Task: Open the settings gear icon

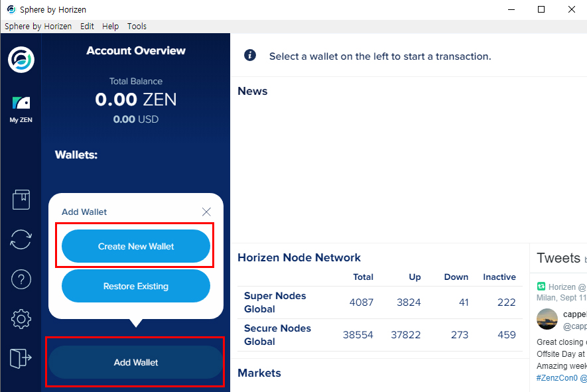Action: (21, 319)
